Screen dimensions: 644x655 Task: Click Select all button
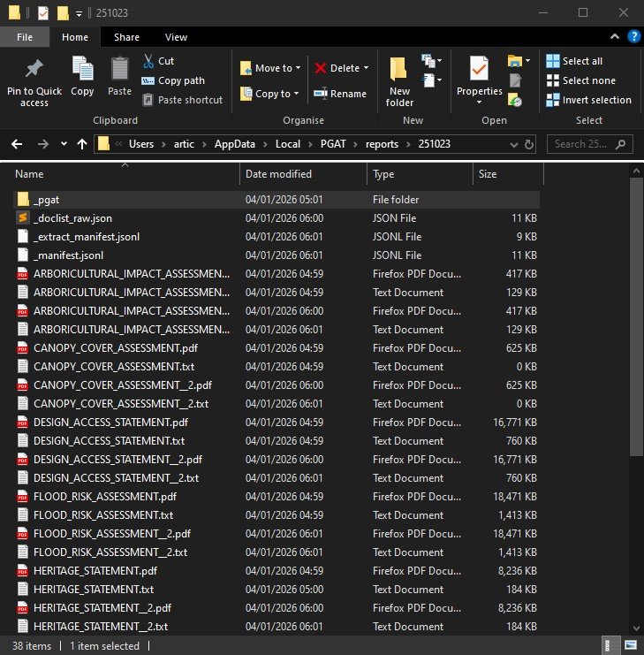tap(574, 61)
